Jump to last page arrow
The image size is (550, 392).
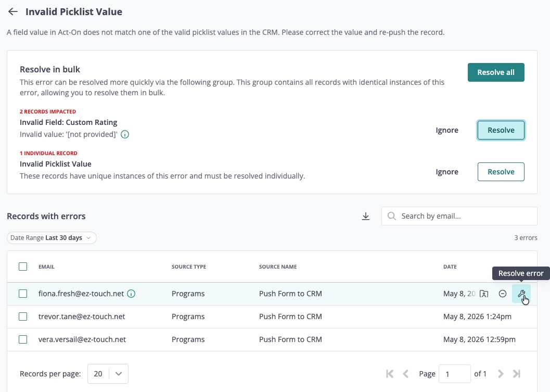point(517,374)
